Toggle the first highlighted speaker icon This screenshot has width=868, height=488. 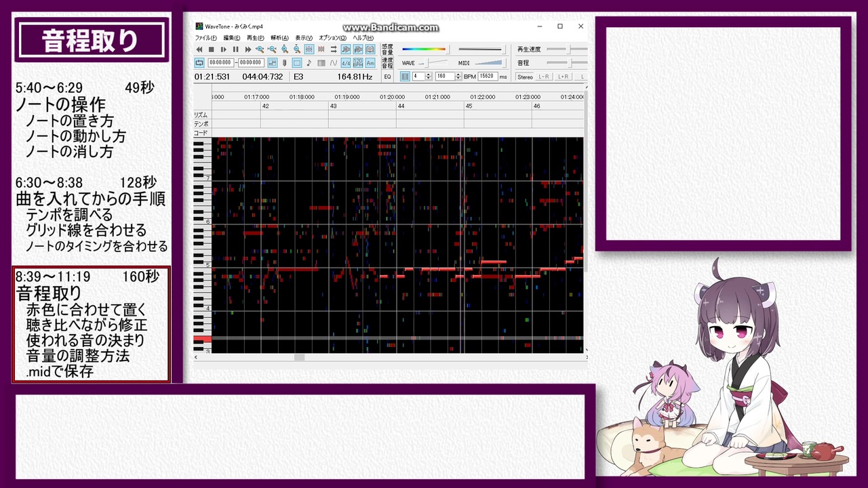pyautogui.click(x=346, y=49)
